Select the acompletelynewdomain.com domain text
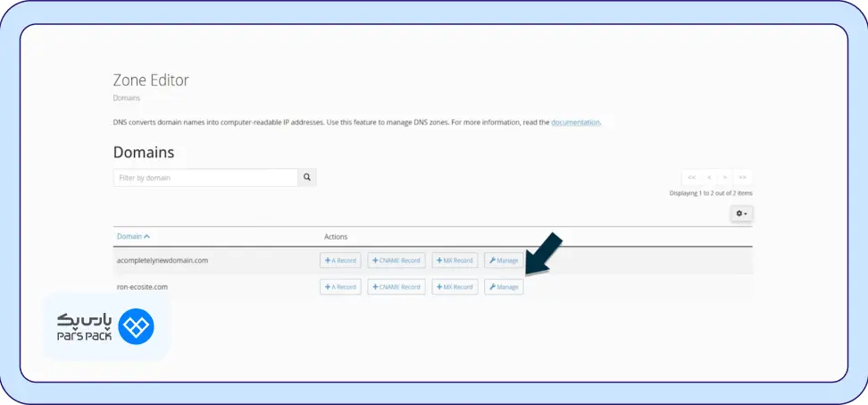The width and height of the screenshot is (868, 405). point(163,260)
